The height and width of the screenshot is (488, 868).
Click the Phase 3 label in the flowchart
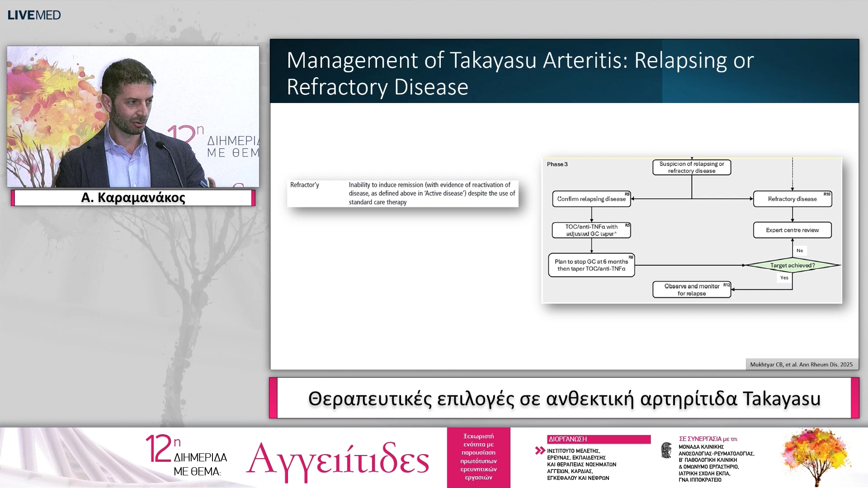tap(557, 164)
